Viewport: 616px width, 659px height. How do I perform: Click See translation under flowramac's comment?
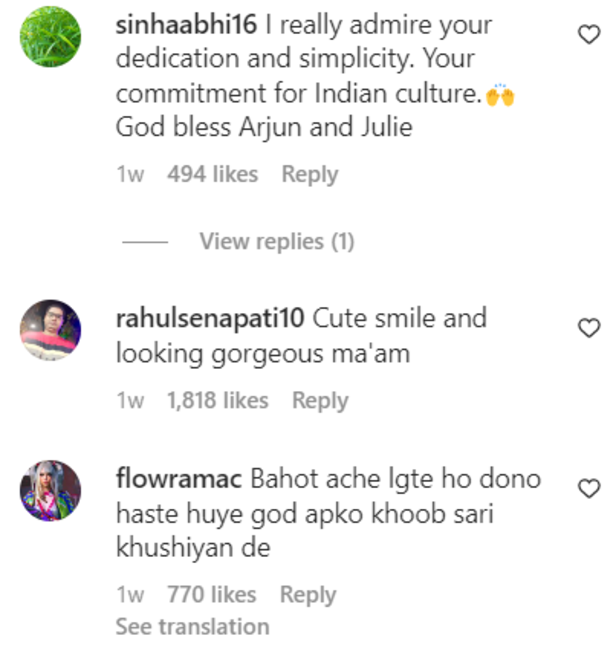192,627
